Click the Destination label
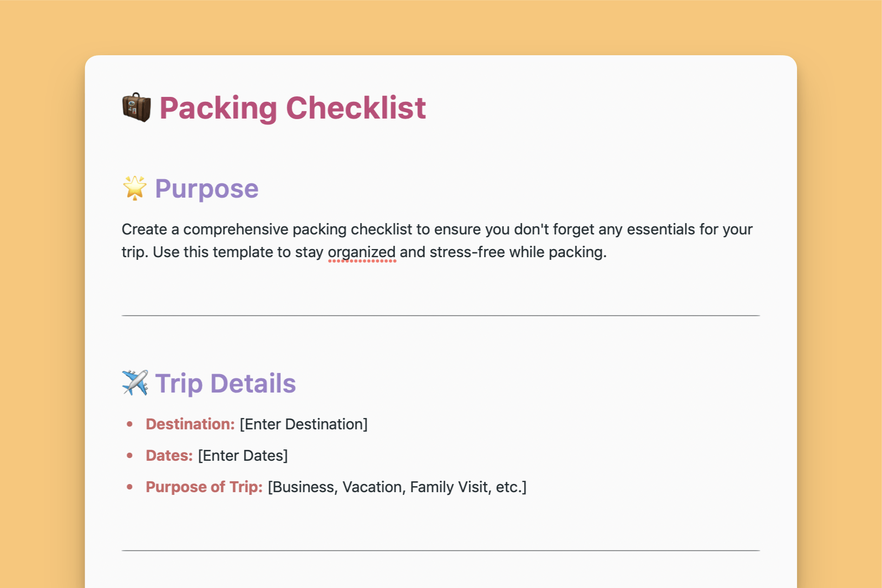882x588 pixels. [x=190, y=424]
